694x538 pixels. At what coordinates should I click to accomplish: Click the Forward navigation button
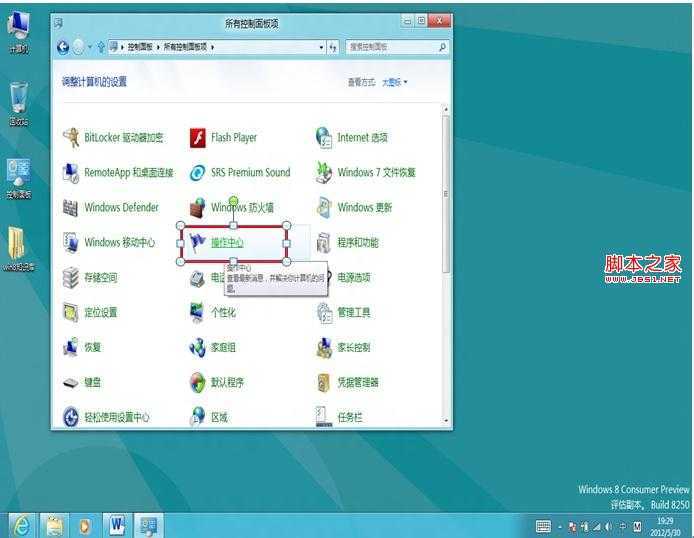click(78, 47)
